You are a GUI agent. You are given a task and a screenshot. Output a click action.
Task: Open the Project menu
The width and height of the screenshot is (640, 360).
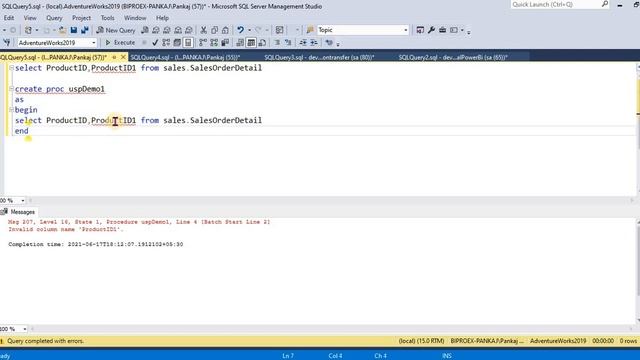point(81,18)
